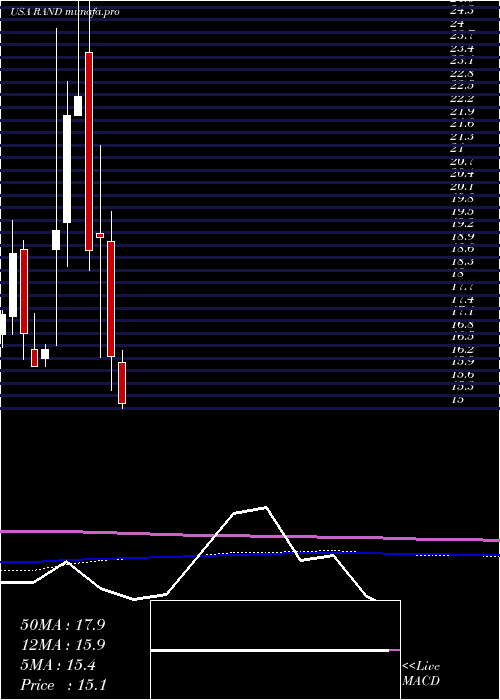Click the 16.2 price axis label
The image size is (500, 700).
(463, 349)
